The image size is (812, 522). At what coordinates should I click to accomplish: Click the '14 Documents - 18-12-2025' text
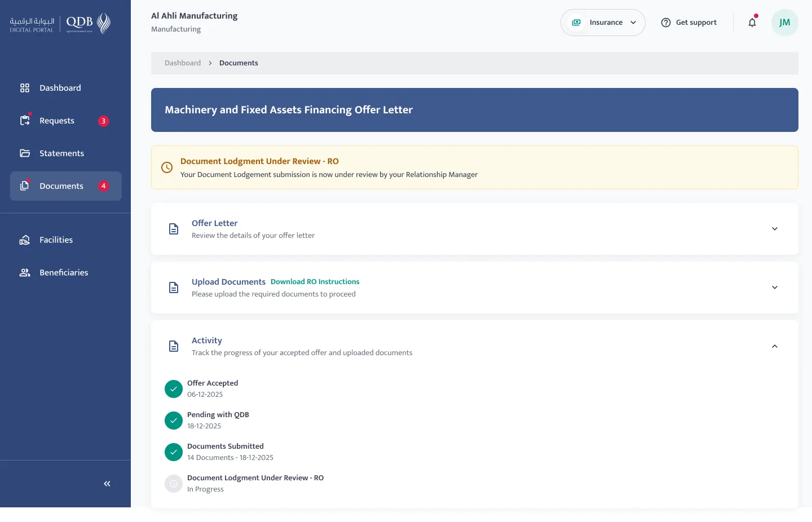230,458
